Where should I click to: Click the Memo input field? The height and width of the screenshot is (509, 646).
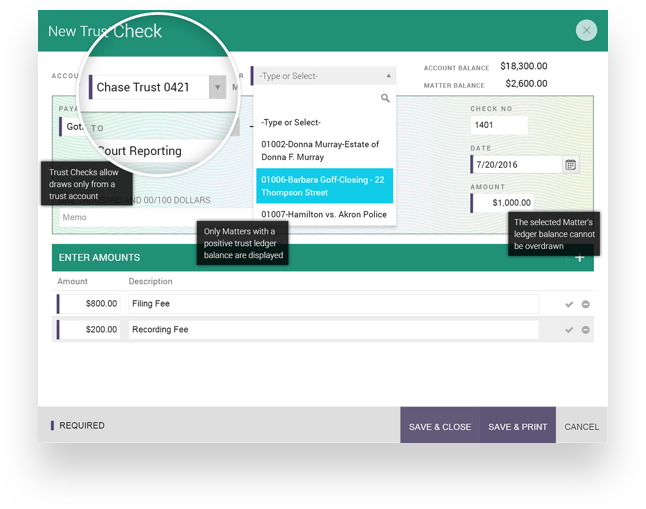click(154, 217)
